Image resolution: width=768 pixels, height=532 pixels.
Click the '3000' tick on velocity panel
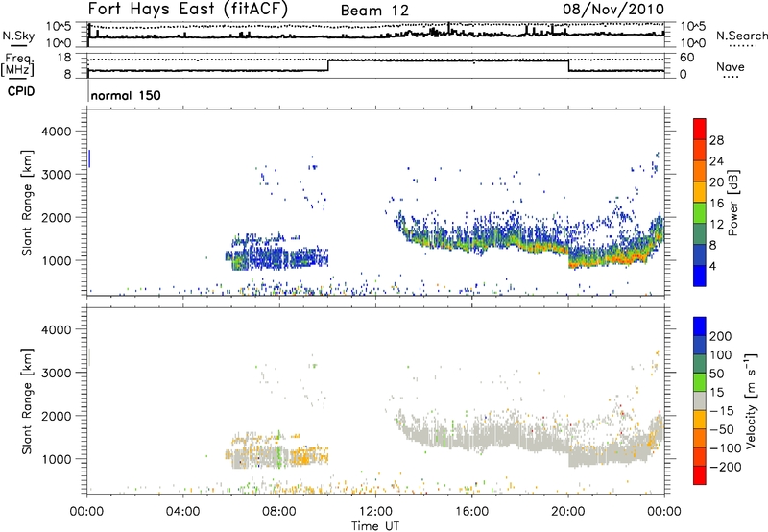point(56,373)
